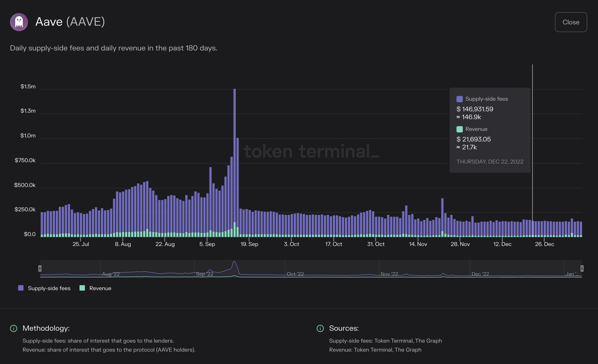Viewport: 598px width, 364px height.
Task: Click the Sep '22 navigator label
Action: click(x=205, y=274)
